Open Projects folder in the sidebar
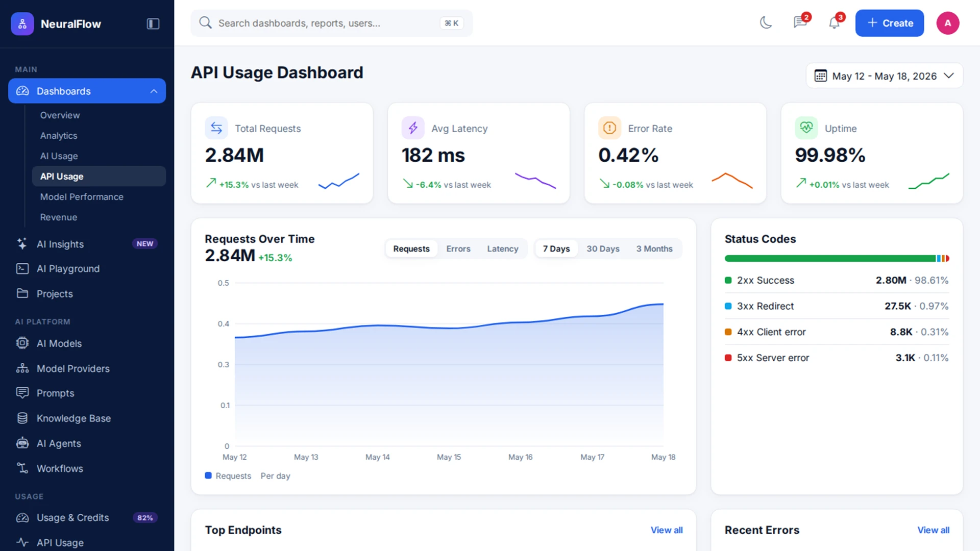 (87, 294)
